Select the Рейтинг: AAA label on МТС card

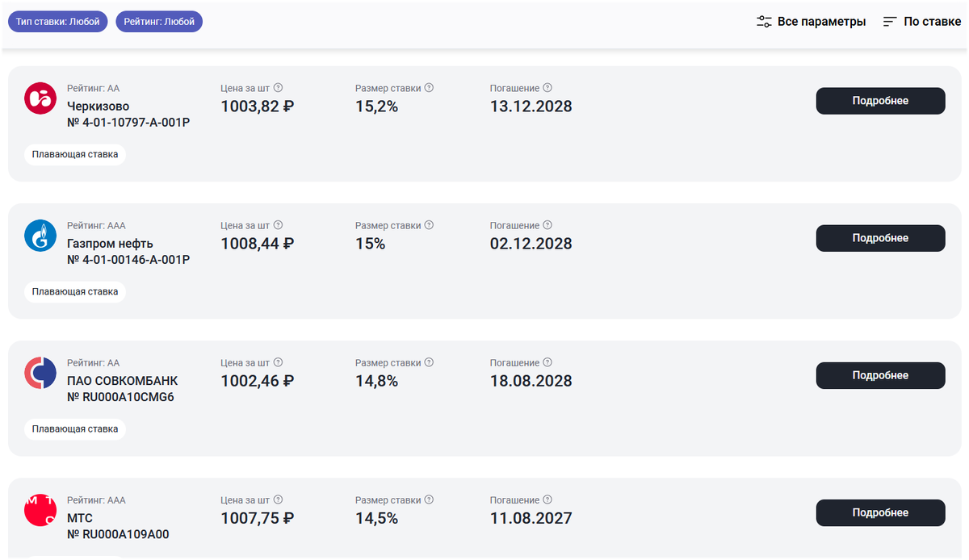click(x=96, y=499)
